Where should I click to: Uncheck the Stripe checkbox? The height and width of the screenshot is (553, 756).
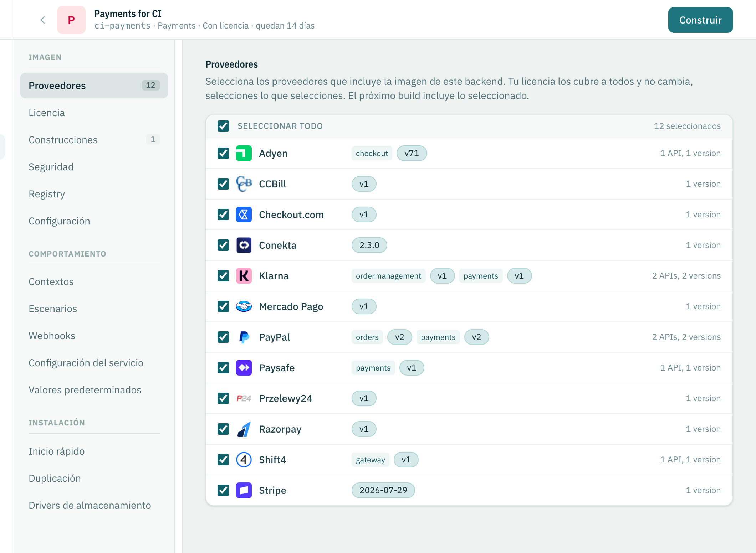pos(223,490)
